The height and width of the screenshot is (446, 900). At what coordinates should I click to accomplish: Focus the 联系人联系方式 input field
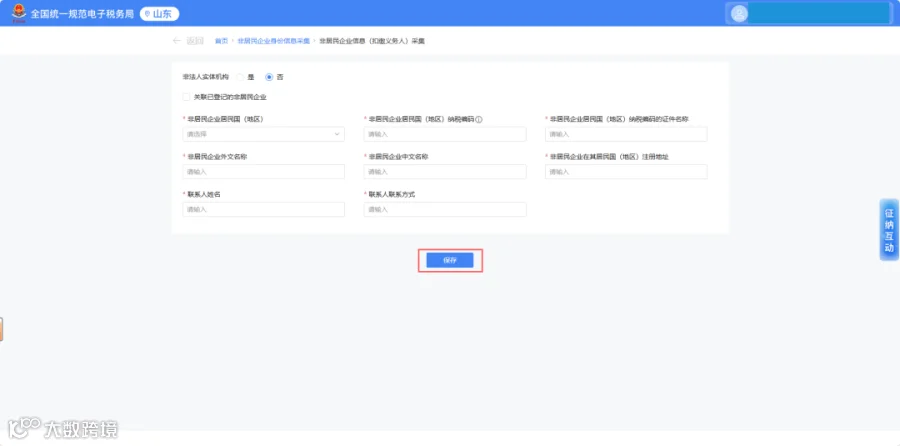click(445, 210)
